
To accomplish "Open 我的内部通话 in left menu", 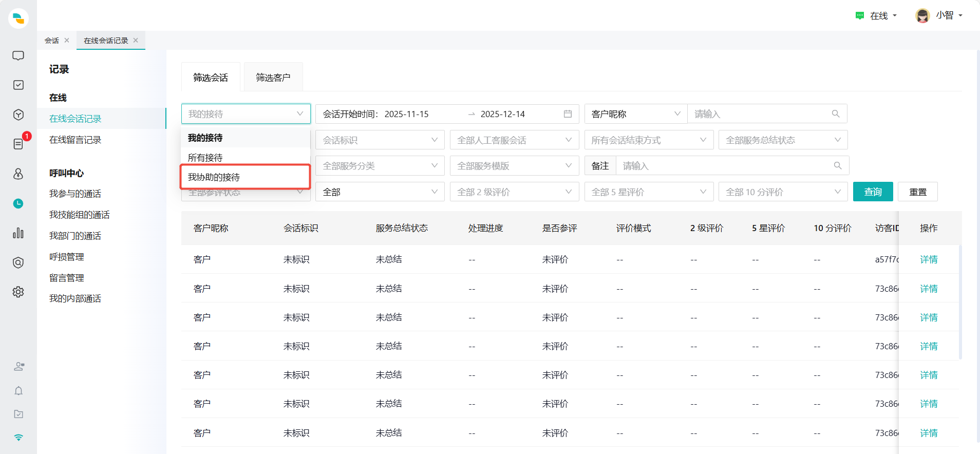I will (75, 298).
